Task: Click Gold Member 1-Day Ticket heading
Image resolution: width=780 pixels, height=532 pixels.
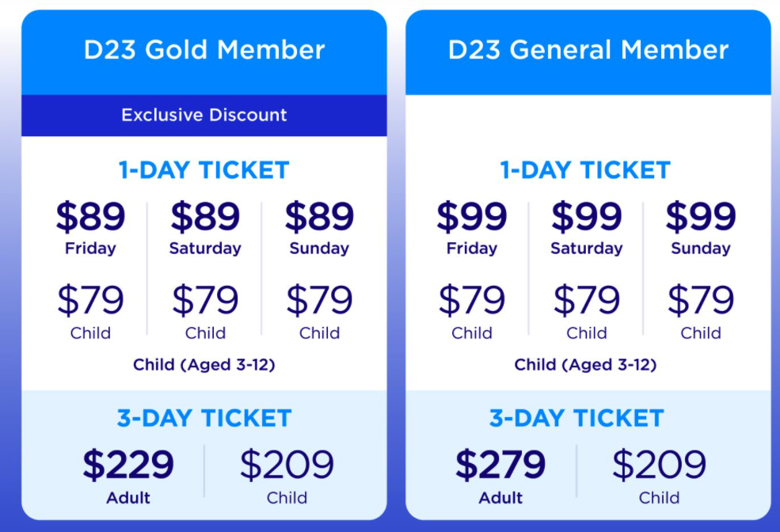Action: pos(204,170)
